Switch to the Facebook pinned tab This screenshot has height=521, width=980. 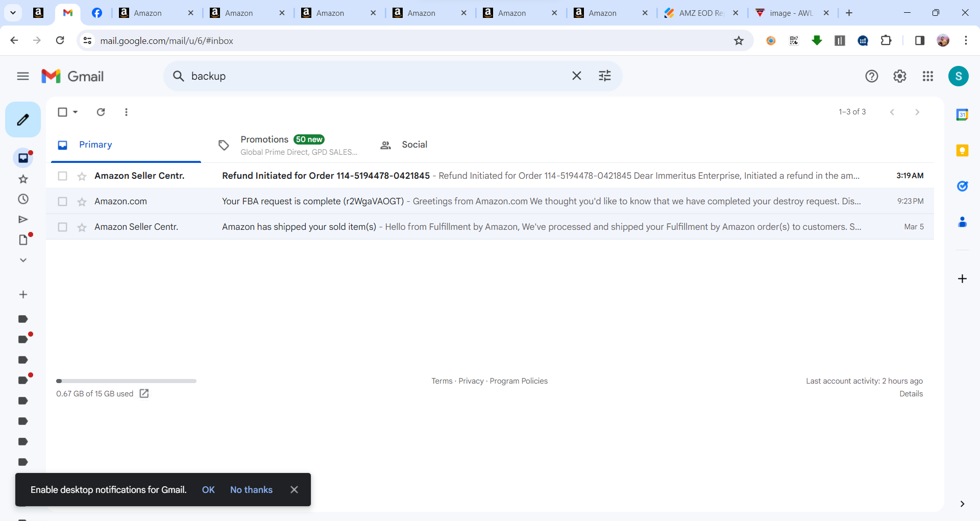pos(97,13)
